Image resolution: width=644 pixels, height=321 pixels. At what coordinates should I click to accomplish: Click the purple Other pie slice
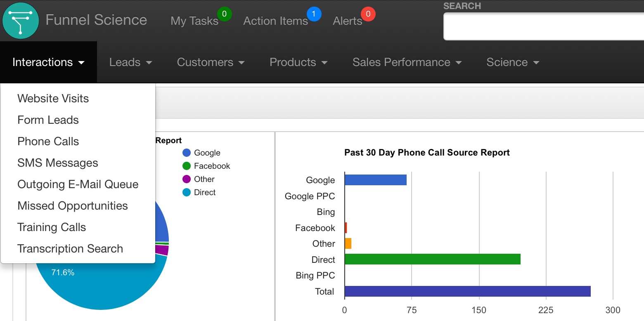tap(162, 250)
